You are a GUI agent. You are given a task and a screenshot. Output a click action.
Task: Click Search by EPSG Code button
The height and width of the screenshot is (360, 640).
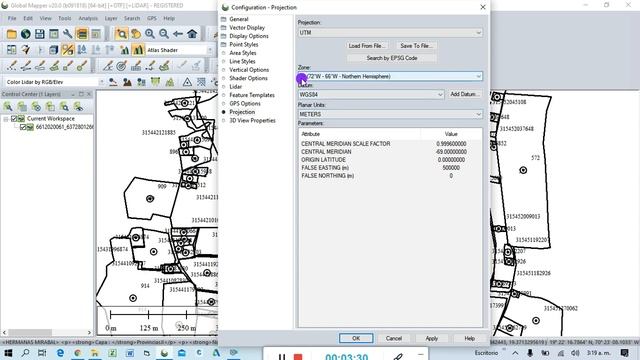(391, 58)
